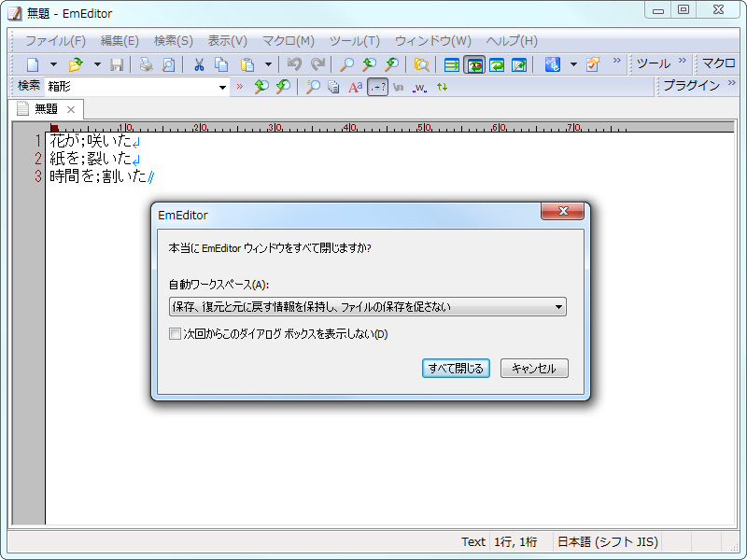Expand the Paste dropdown arrow
The image size is (747, 560).
[268, 64]
